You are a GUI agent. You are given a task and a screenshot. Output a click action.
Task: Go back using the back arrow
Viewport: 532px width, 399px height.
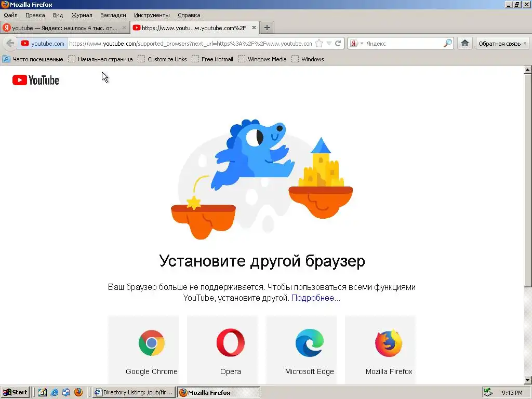pyautogui.click(x=10, y=44)
